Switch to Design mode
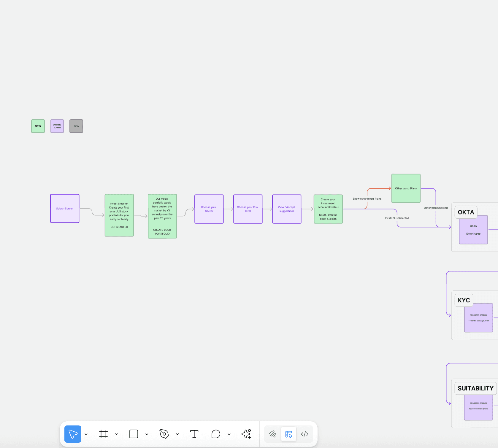The image size is (498, 448). [x=288, y=434]
